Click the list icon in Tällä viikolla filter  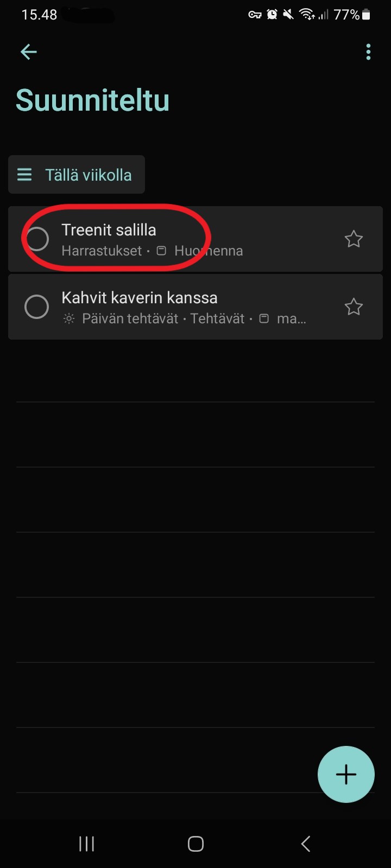tap(24, 175)
